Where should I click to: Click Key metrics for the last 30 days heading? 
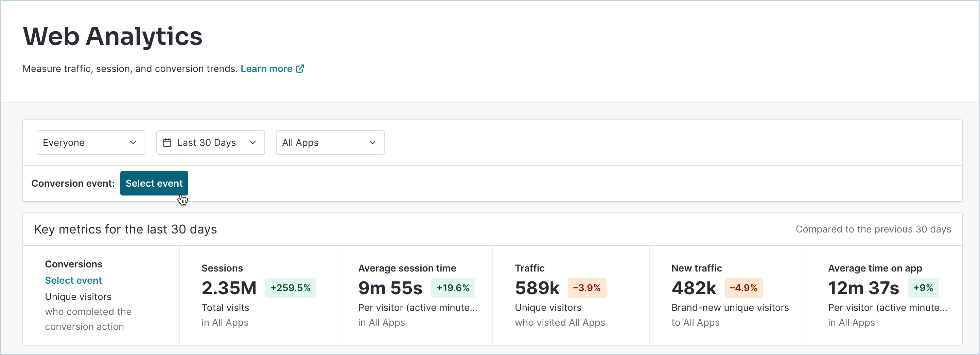[x=125, y=229]
